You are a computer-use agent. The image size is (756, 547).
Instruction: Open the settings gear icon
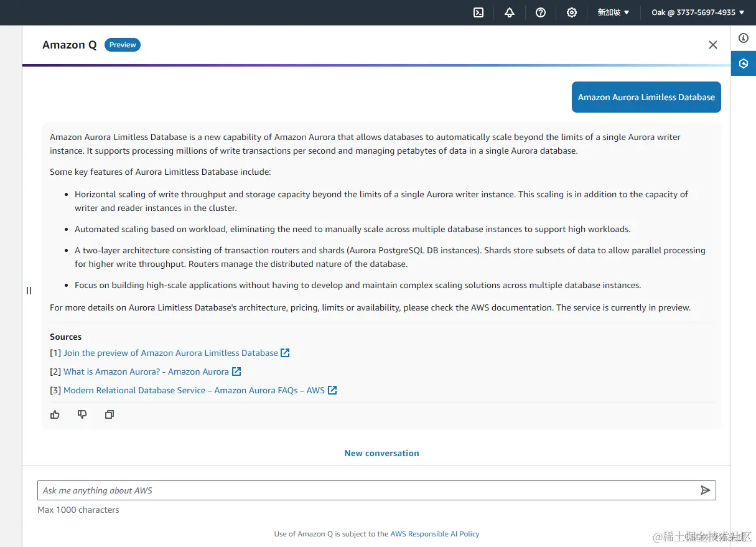click(x=572, y=12)
